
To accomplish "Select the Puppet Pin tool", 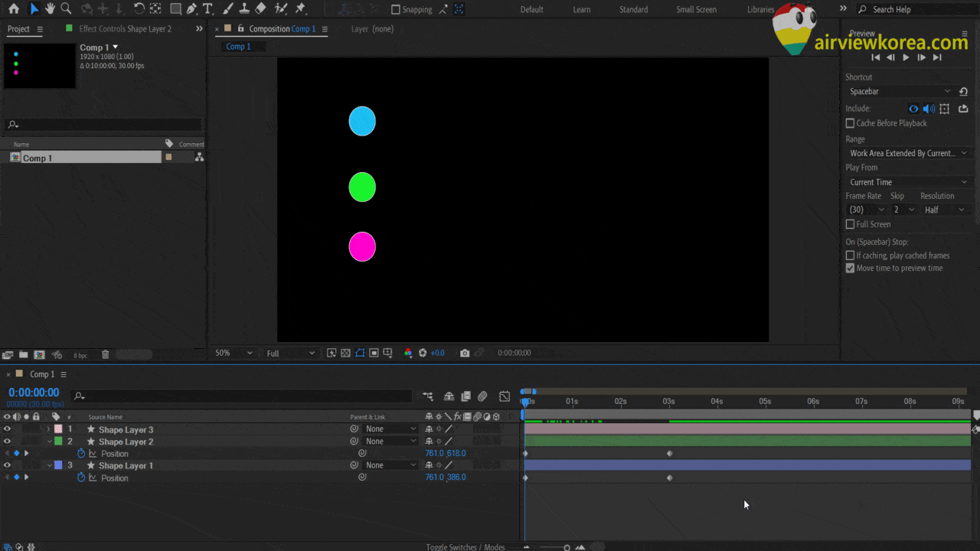I will point(300,9).
